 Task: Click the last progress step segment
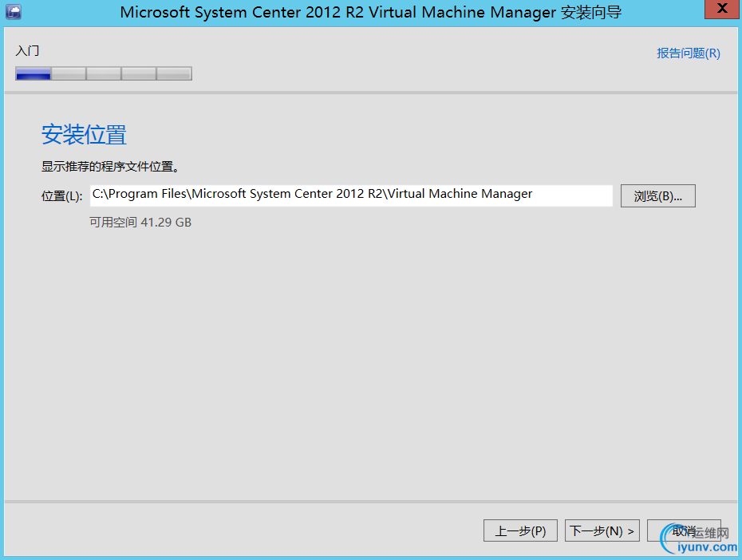pyautogui.click(x=174, y=74)
